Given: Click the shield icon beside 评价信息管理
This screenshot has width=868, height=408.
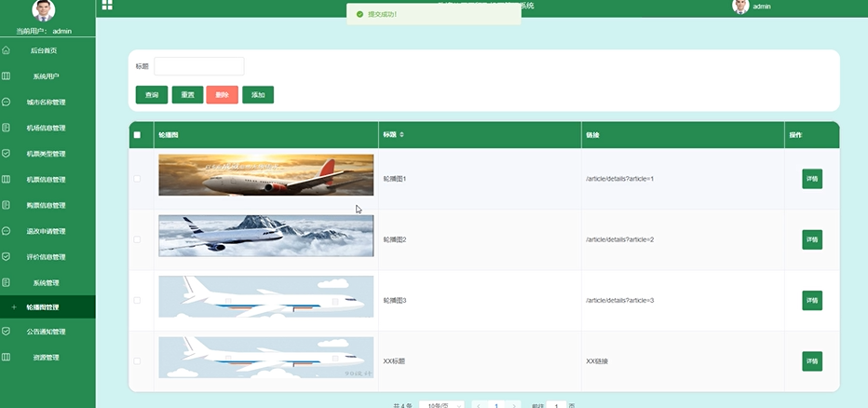Looking at the screenshot, I should [x=7, y=257].
